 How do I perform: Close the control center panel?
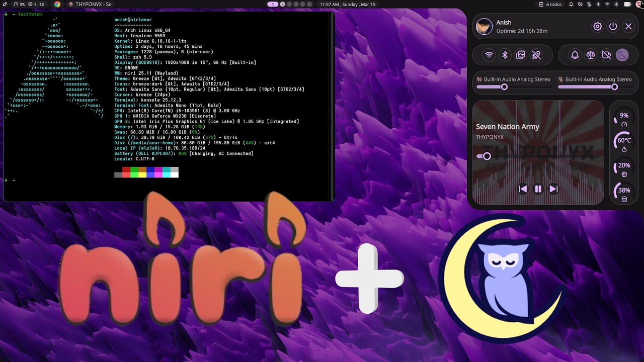pos(628,27)
